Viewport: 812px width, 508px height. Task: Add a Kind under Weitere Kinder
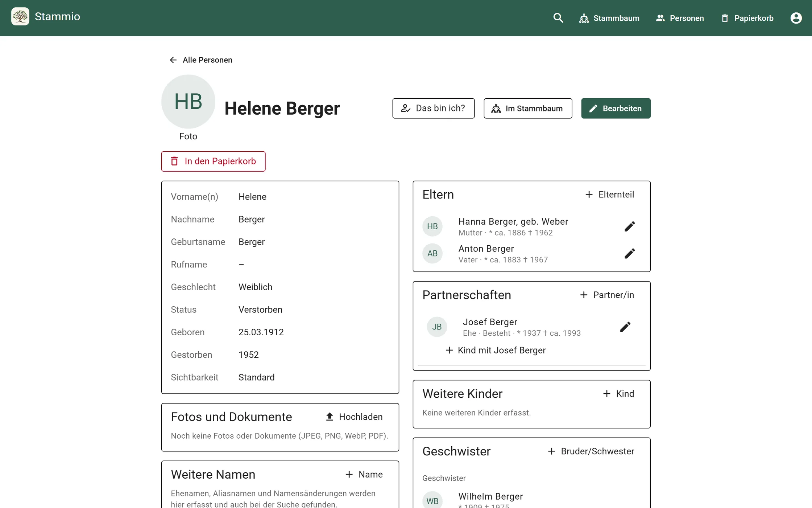(618, 394)
